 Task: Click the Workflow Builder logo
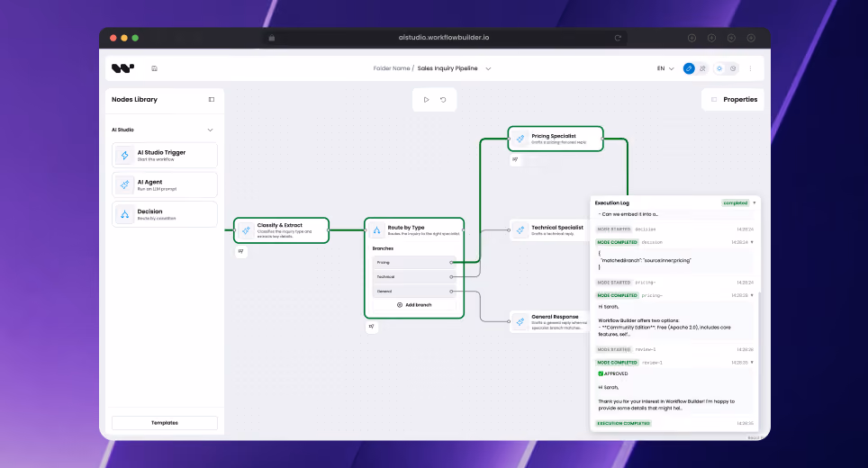pyautogui.click(x=122, y=68)
